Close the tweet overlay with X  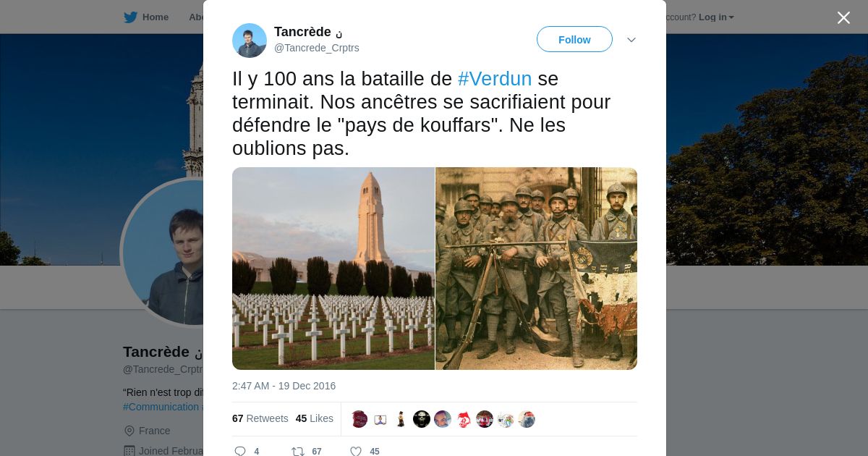pyautogui.click(x=843, y=17)
